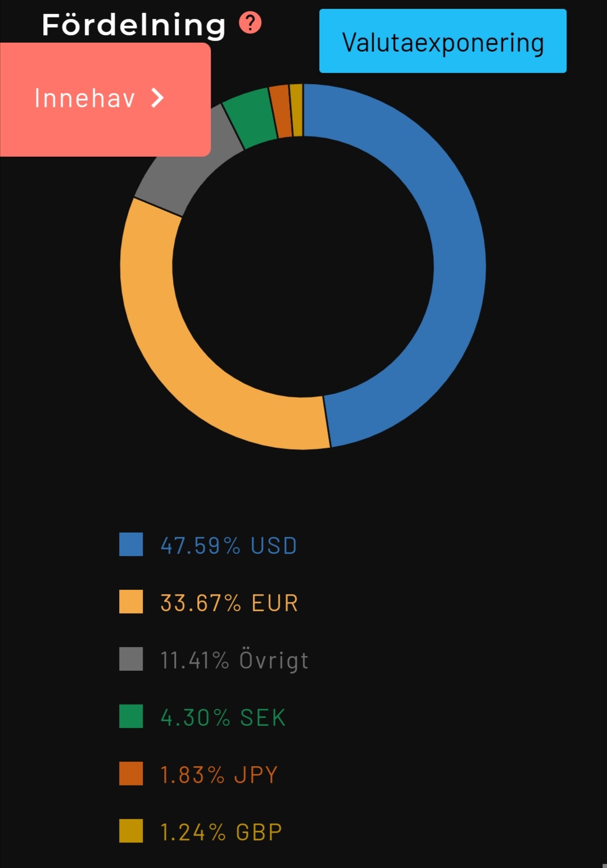The width and height of the screenshot is (607, 868).
Task: Click the red help question mark icon
Action: (250, 23)
